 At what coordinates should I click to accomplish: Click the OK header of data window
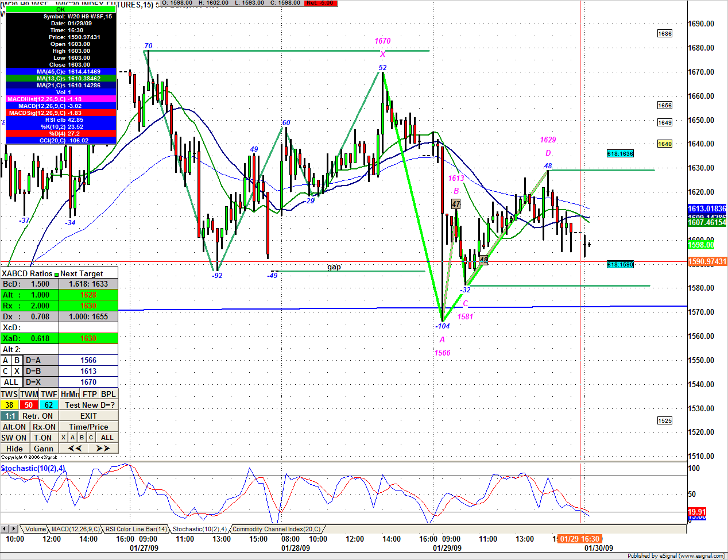pos(60,9)
